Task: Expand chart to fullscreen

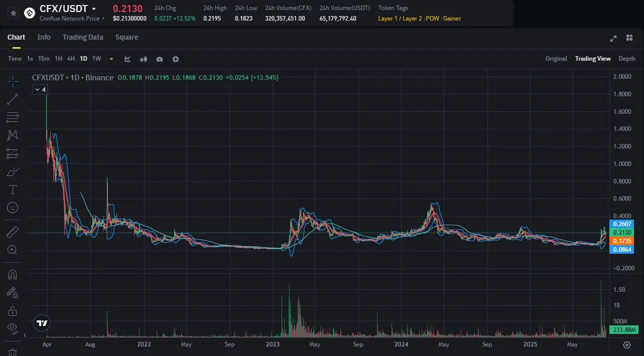Action: click(613, 38)
